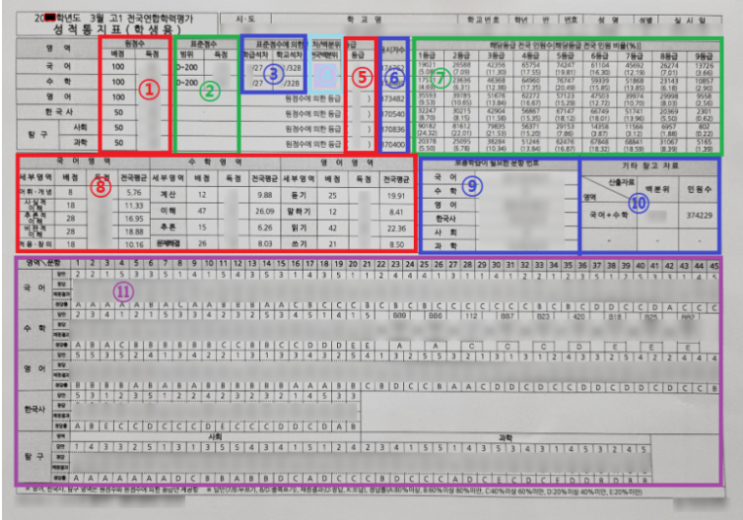Select question number 45 column header
Viewport: 743px width, 520px height.
713,266
